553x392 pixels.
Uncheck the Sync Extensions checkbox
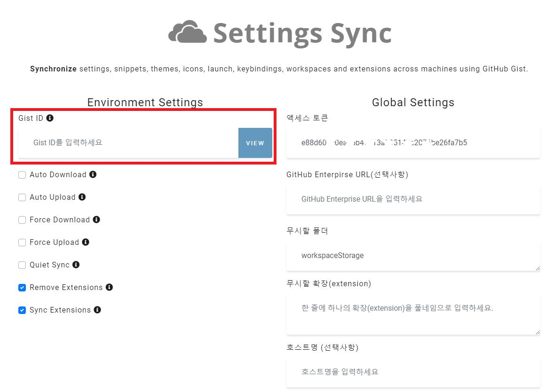pos(22,310)
